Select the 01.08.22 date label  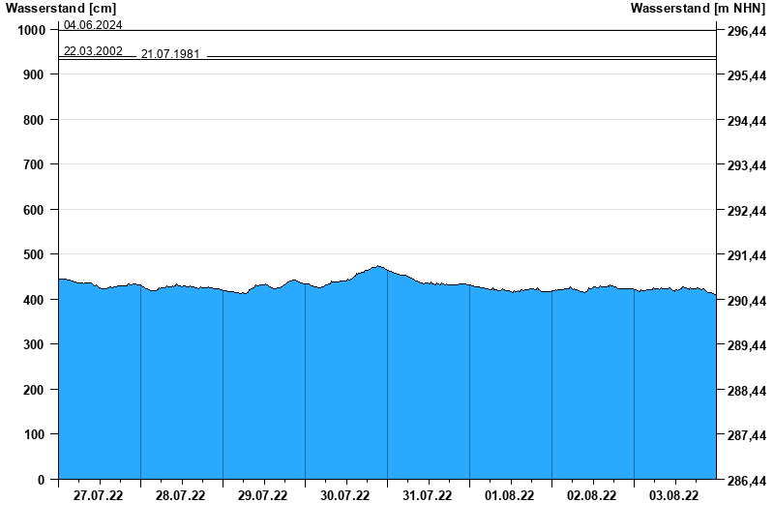click(x=510, y=496)
